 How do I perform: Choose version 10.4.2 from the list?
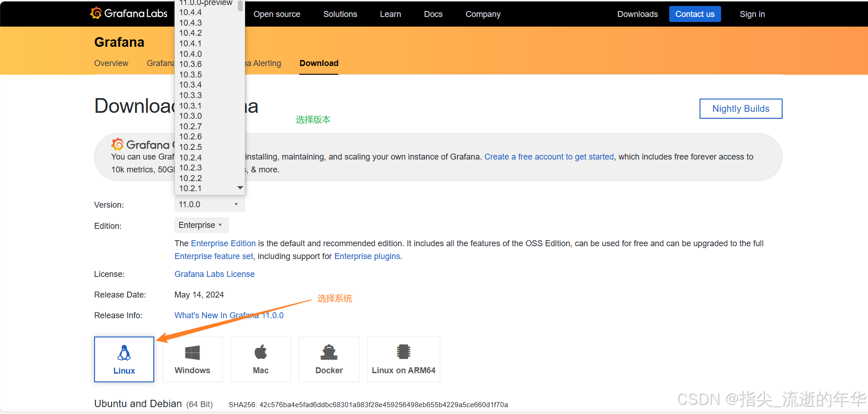(x=190, y=33)
